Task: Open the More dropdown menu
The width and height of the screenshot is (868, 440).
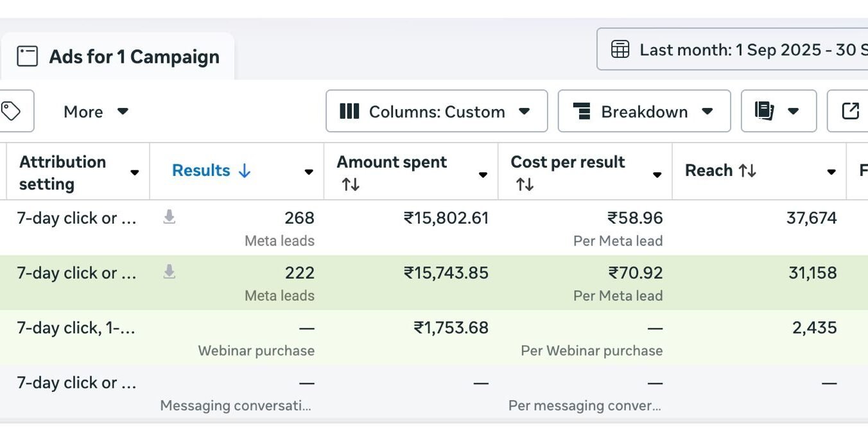Action: pos(96,112)
